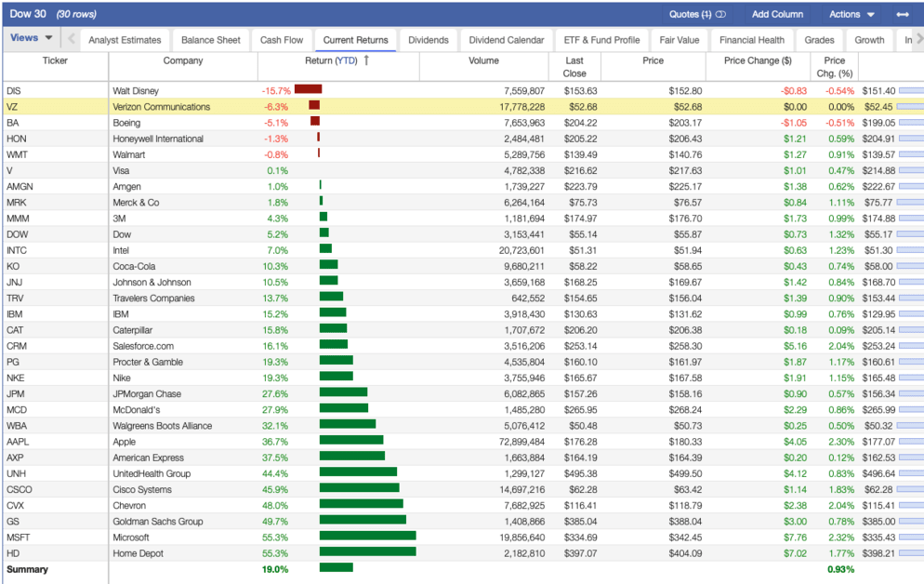924x584 pixels.
Task: Click Disney's -15.7% return value
Action: 276,91
